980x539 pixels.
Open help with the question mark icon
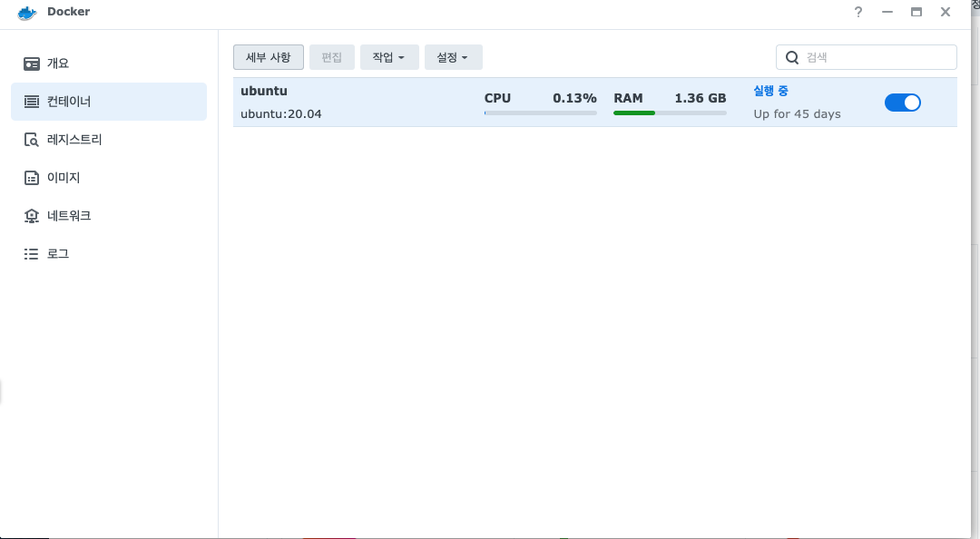tap(858, 12)
